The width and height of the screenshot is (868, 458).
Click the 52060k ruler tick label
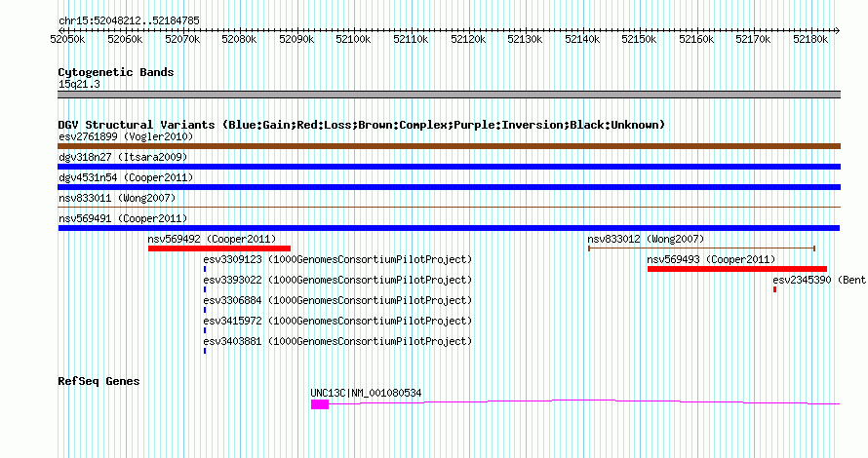(x=125, y=39)
